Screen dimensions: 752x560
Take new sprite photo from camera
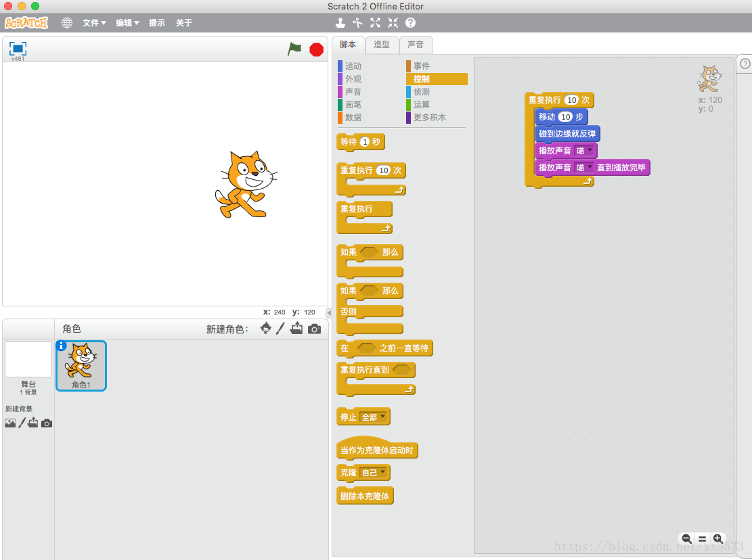pyautogui.click(x=314, y=329)
